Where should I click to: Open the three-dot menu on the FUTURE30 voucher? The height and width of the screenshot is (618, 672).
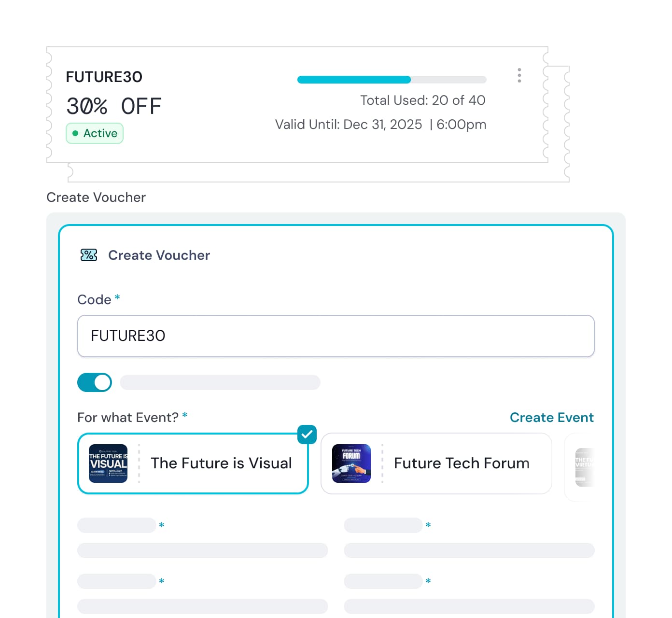pyautogui.click(x=519, y=75)
